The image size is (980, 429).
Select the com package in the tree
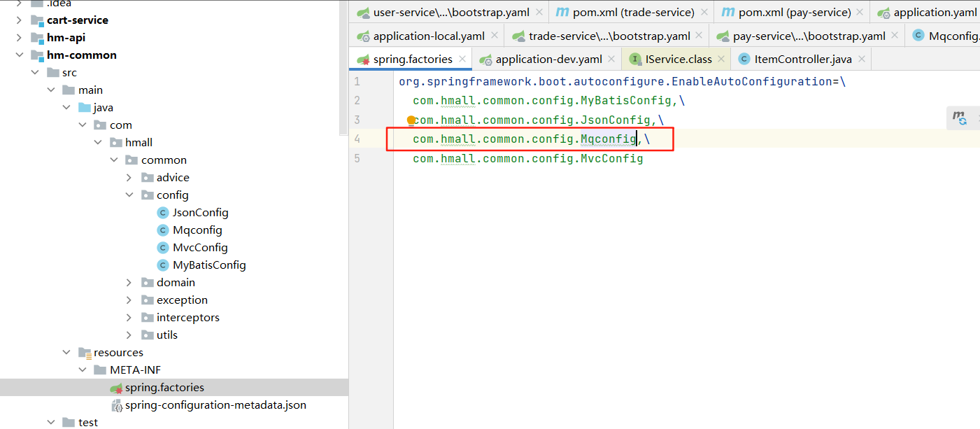(121, 125)
